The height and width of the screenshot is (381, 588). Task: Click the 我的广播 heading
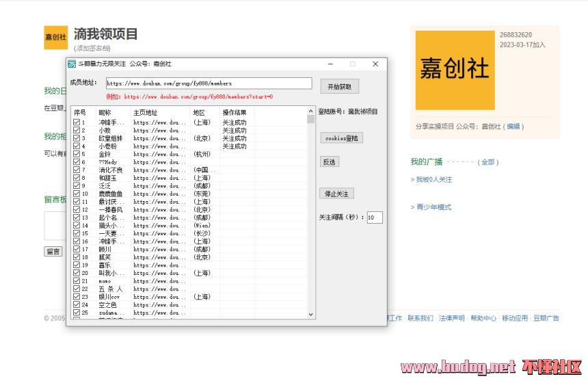(x=427, y=161)
